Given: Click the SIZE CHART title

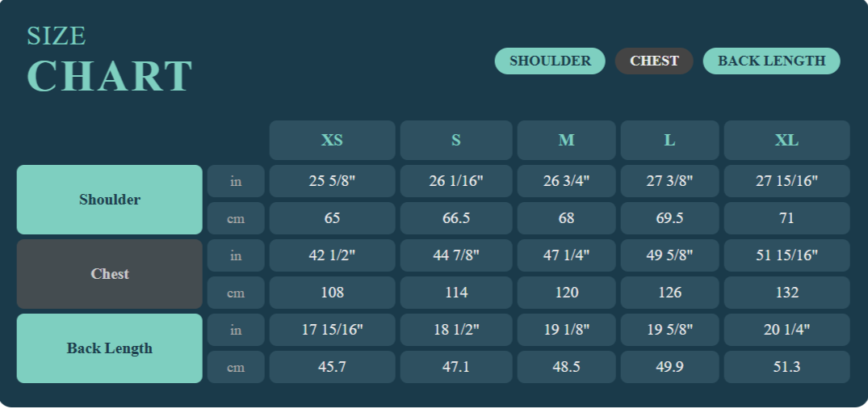Looking at the screenshot, I should [109, 61].
